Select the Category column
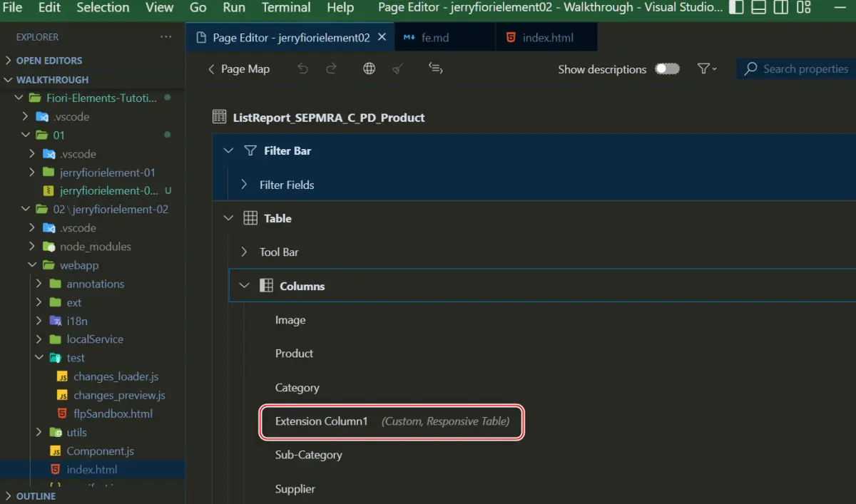The image size is (856, 504). point(297,388)
